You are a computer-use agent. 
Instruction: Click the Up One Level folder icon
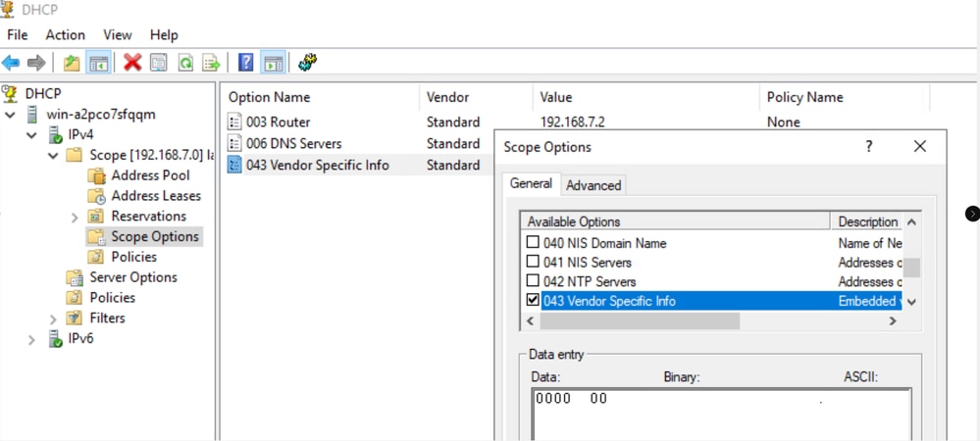[72, 63]
